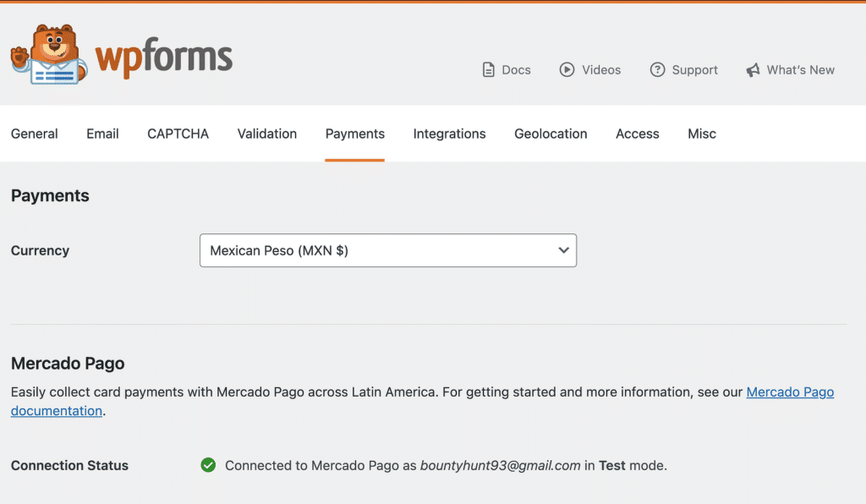Open the Integrations tab

point(450,134)
